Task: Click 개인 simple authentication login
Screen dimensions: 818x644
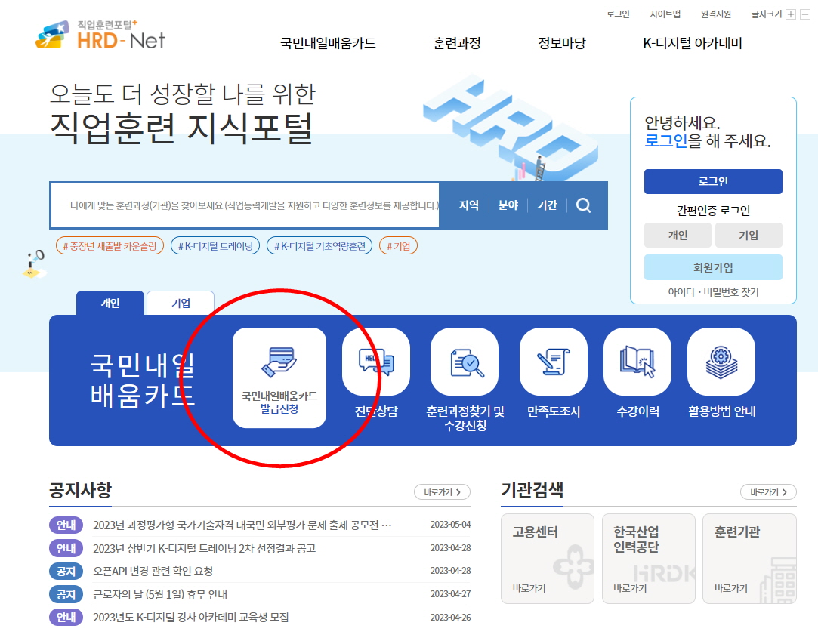Action: point(678,236)
